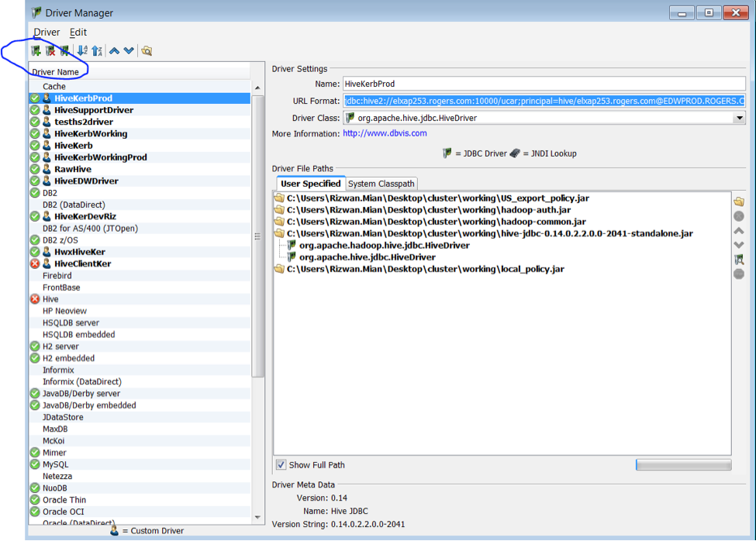The width and height of the screenshot is (756, 541).
Task: Select the org.apache.hive.jdbc.HiveDriver class entry
Action: pyautogui.click(x=368, y=257)
